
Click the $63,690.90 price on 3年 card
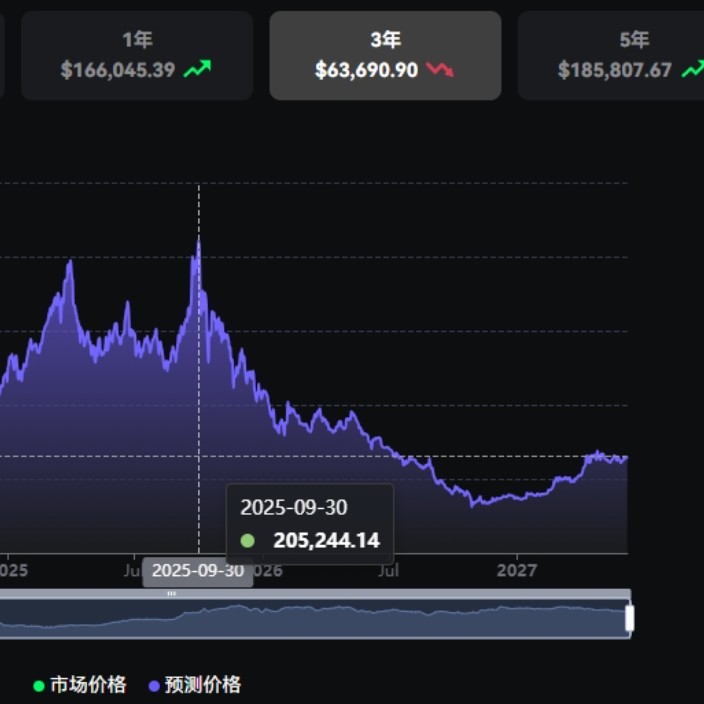click(366, 70)
